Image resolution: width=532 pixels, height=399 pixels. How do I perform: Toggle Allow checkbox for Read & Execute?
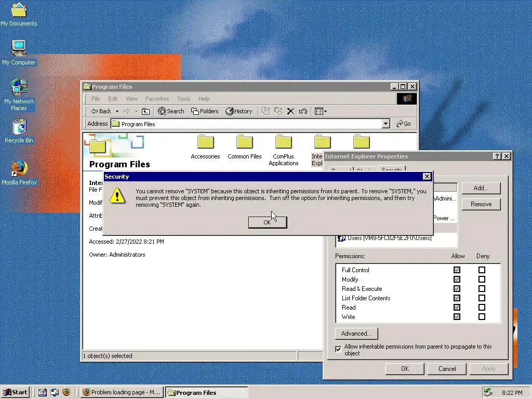click(457, 289)
